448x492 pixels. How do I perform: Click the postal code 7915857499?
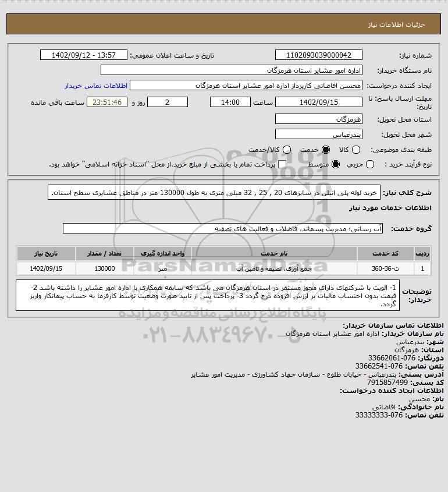pos(387,383)
